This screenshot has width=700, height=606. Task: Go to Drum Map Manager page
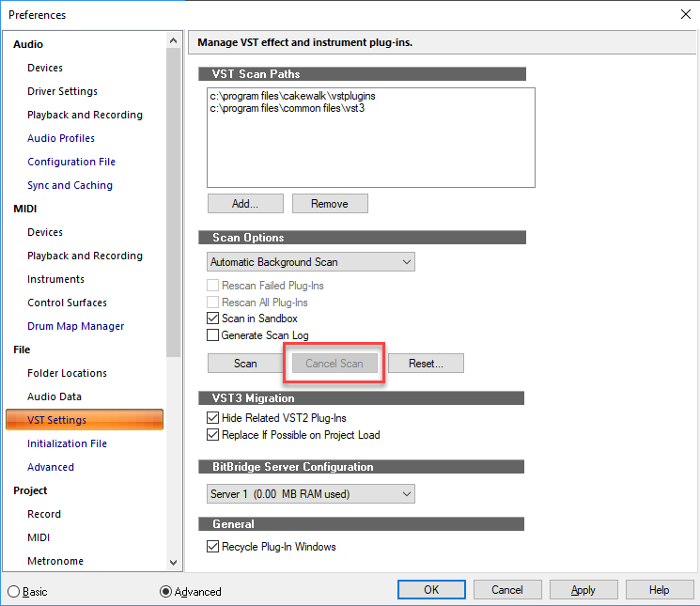pos(75,326)
